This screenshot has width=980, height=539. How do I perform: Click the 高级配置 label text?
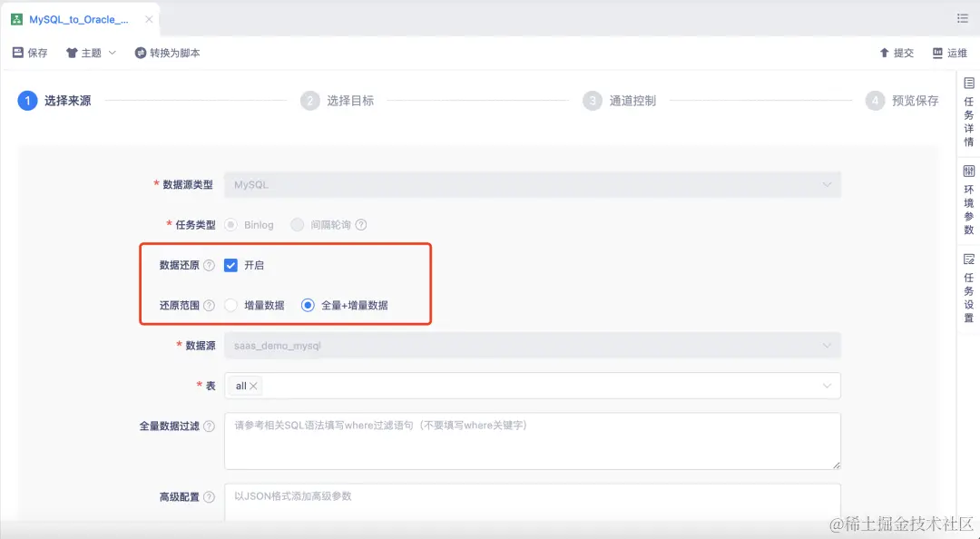coord(180,497)
